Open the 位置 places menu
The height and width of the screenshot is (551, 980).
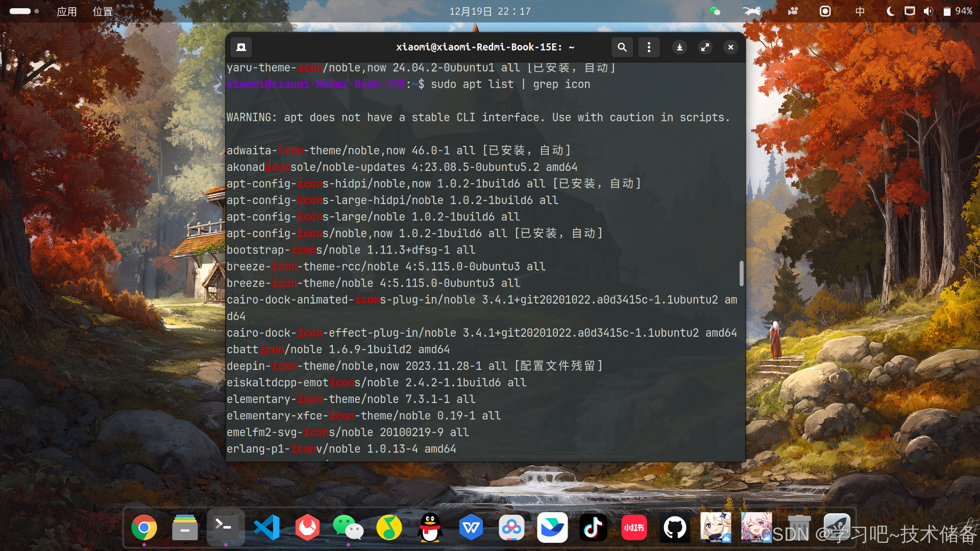pyautogui.click(x=103, y=11)
